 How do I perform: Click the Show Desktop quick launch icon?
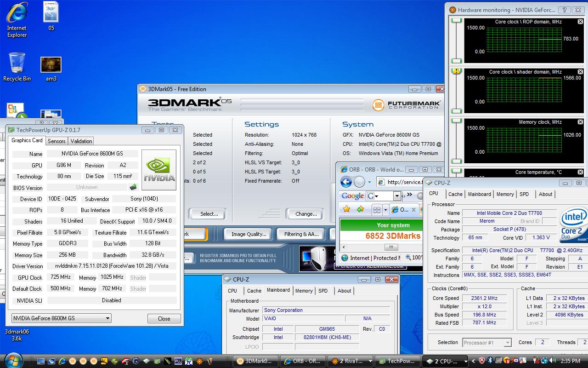(41, 361)
